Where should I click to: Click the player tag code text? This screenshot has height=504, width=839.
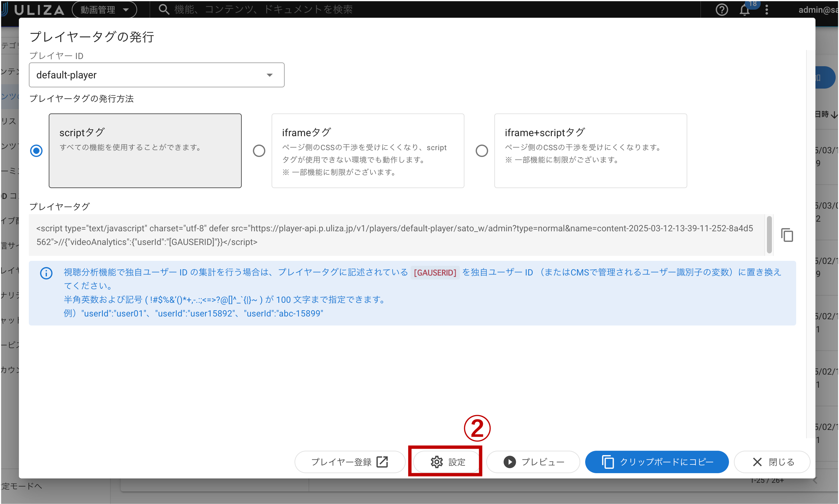pyautogui.click(x=395, y=235)
